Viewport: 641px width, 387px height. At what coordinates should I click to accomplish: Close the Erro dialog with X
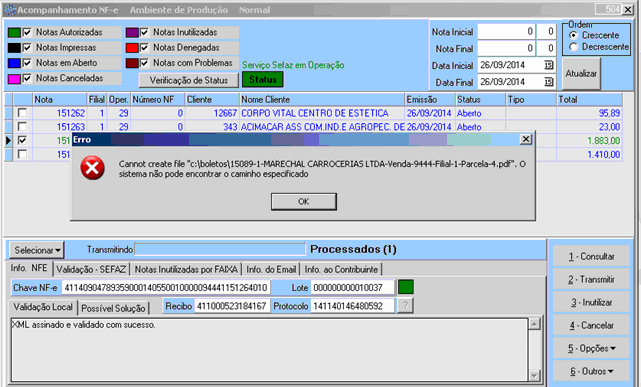pos(526,139)
